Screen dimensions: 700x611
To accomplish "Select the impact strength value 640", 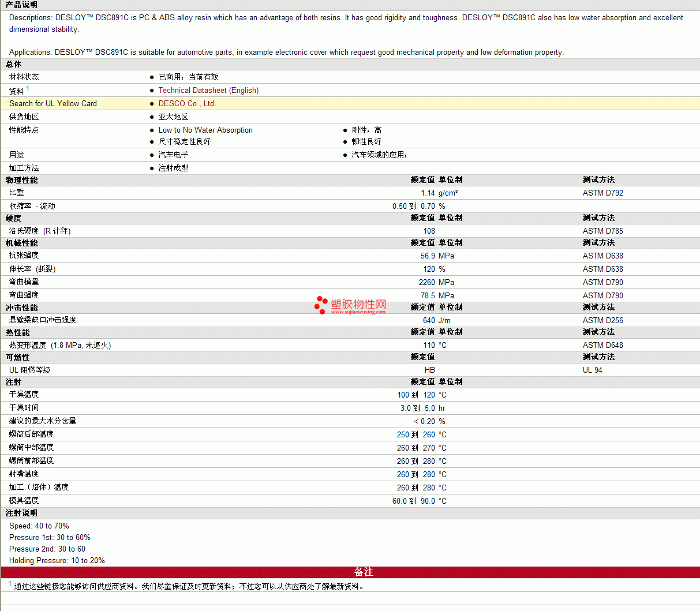I will coord(429,320).
